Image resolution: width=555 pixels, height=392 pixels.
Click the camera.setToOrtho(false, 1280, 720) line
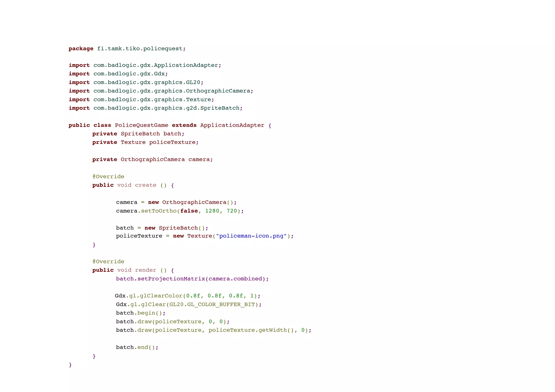click(x=180, y=211)
